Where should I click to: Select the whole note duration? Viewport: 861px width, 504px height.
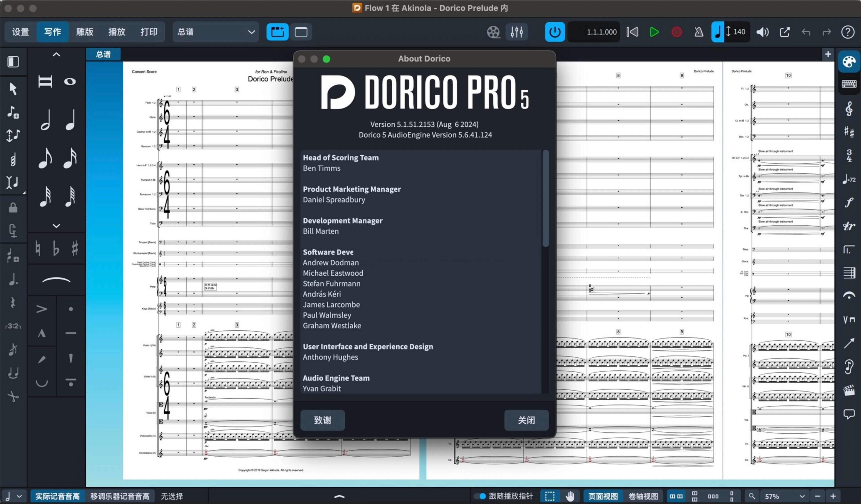pyautogui.click(x=70, y=82)
